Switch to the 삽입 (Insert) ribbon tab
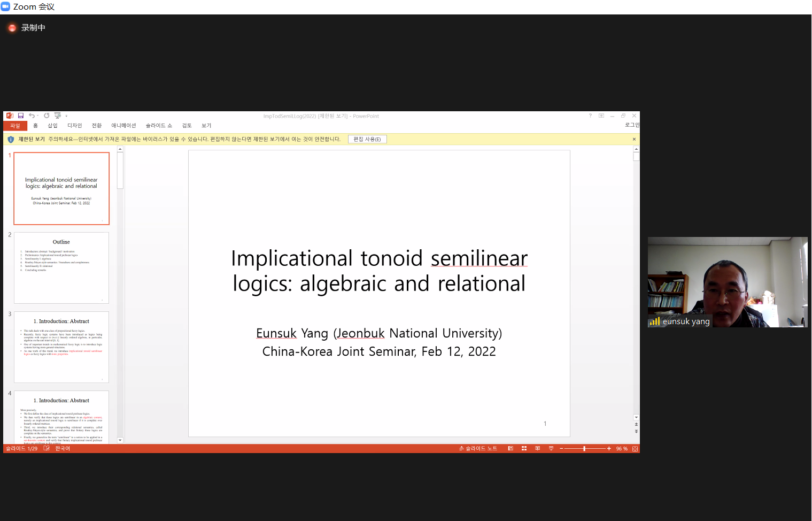 tap(52, 126)
